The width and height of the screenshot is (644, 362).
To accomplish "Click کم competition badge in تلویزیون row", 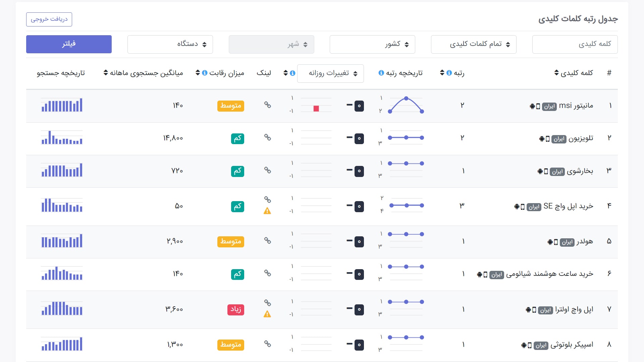I will [x=237, y=138].
